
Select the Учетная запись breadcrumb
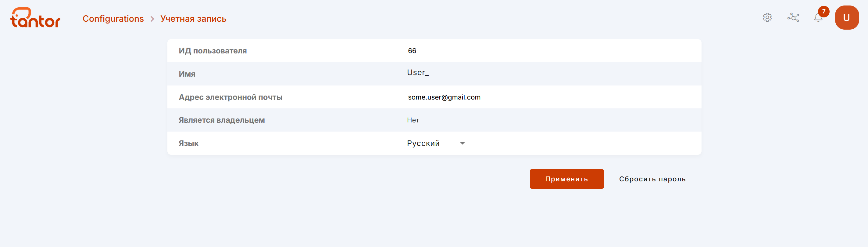click(x=193, y=19)
